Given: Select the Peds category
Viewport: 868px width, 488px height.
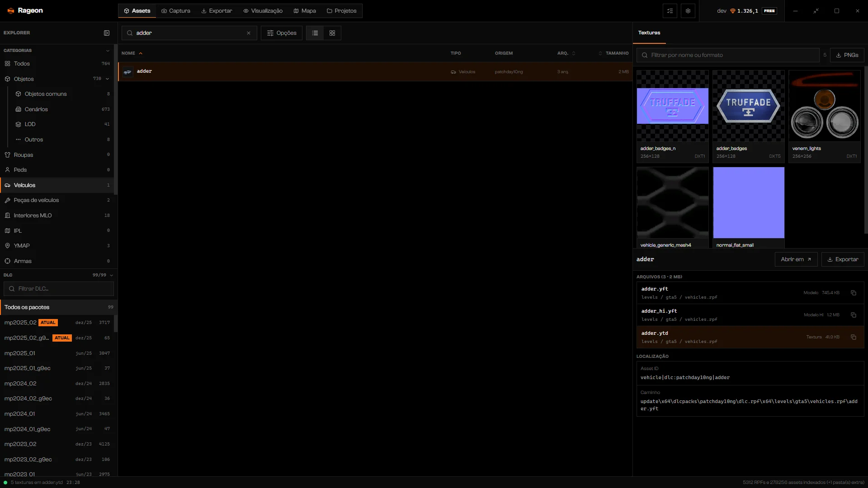Looking at the screenshot, I should coord(57,170).
